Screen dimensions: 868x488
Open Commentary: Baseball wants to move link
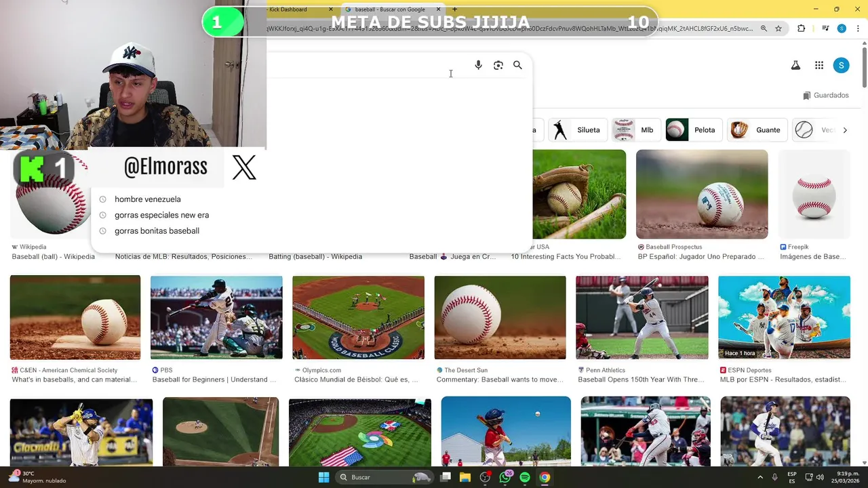(500, 380)
